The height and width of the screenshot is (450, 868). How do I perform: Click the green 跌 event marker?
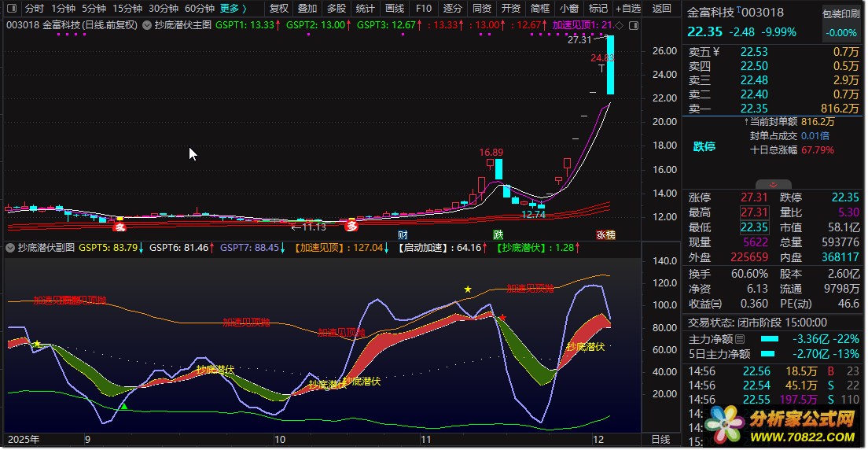point(498,234)
